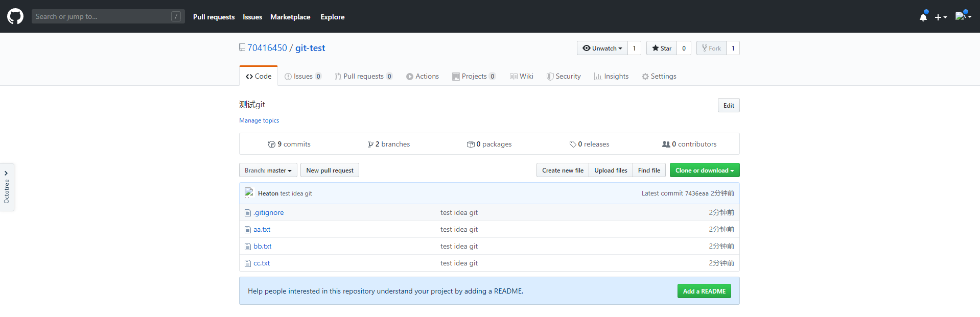View the 0 contributors link
The width and height of the screenshot is (980, 317).
click(689, 144)
